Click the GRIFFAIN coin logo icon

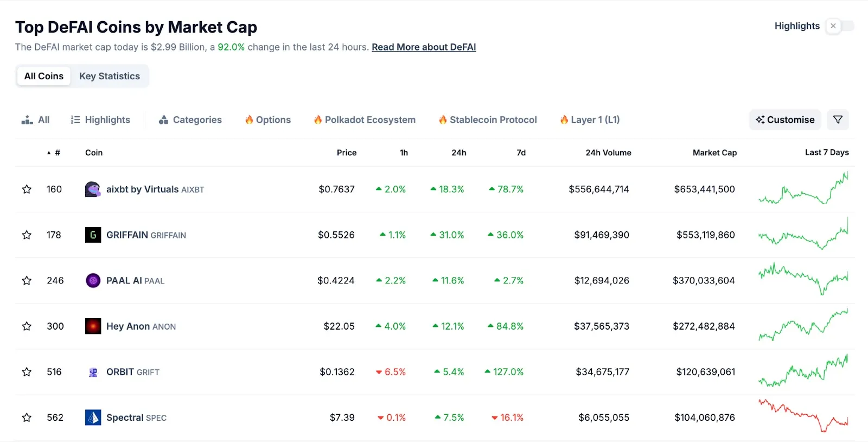(x=93, y=235)
